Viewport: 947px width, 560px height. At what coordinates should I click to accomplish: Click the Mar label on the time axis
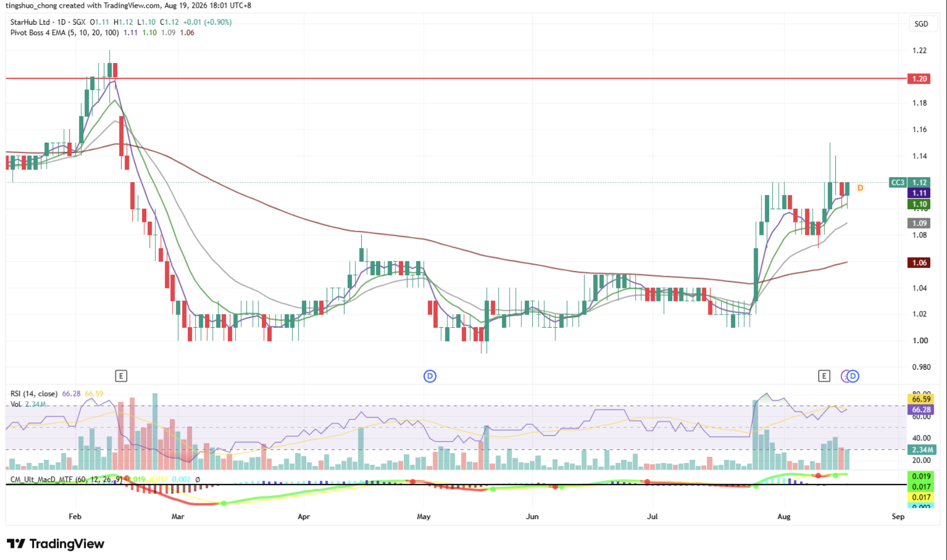(178, 516)
